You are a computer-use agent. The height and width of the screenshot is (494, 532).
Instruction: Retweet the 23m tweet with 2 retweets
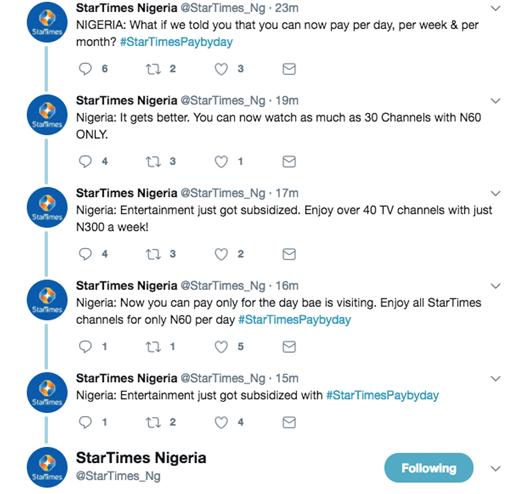coord(153,69)
